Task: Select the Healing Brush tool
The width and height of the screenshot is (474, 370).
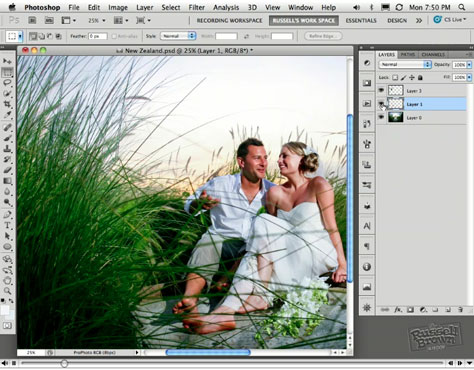Action: coord(7,127)
